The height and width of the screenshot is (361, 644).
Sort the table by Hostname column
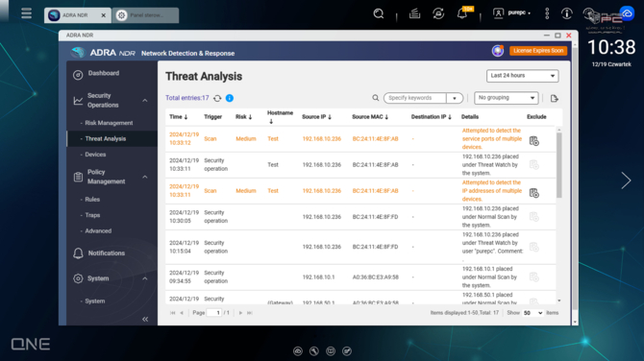(x=280, y=117)
